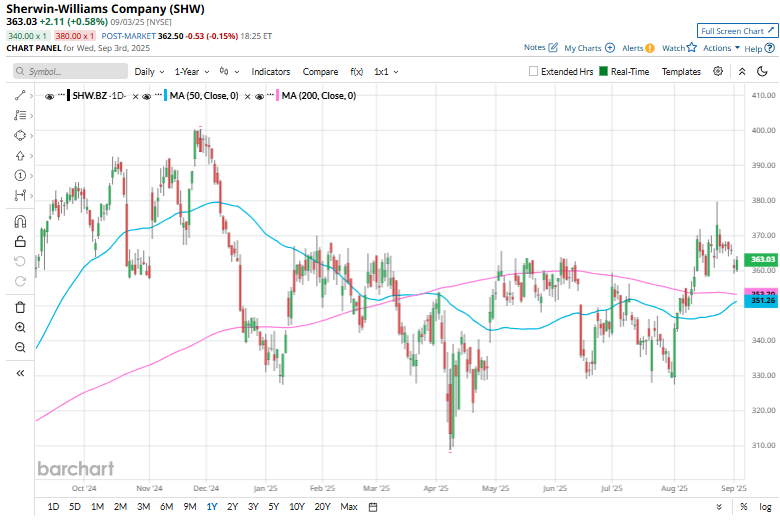Select the 1D time range
The image size is (780, 525).
53,507
